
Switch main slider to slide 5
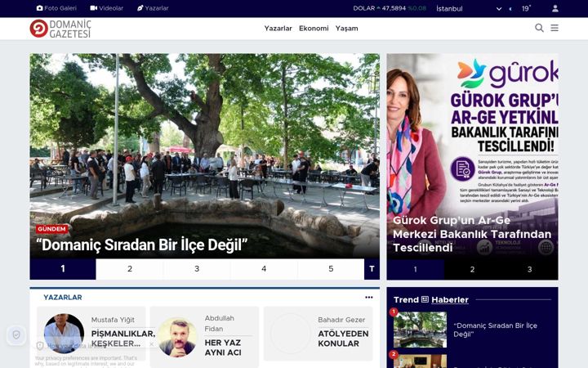click(331, 269)
